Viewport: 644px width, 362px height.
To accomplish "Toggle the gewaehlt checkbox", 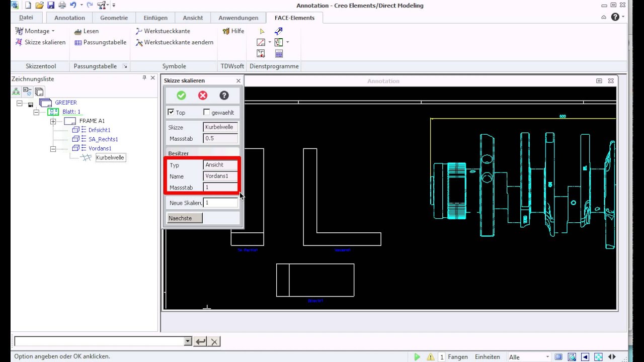I will (x=206, y=112).
